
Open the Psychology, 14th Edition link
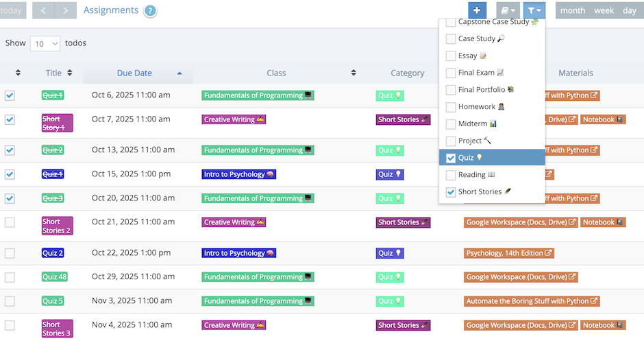coord(509,253)
